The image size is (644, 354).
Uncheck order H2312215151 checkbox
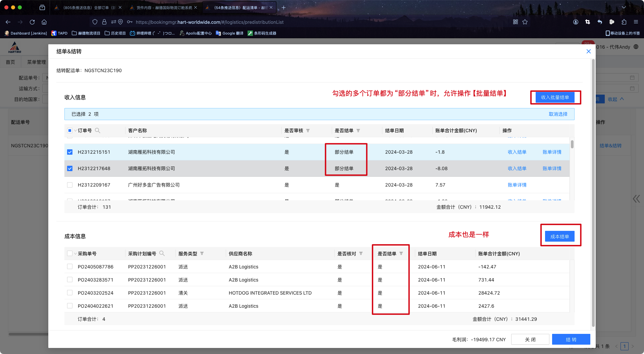click(x=70, y=152)
